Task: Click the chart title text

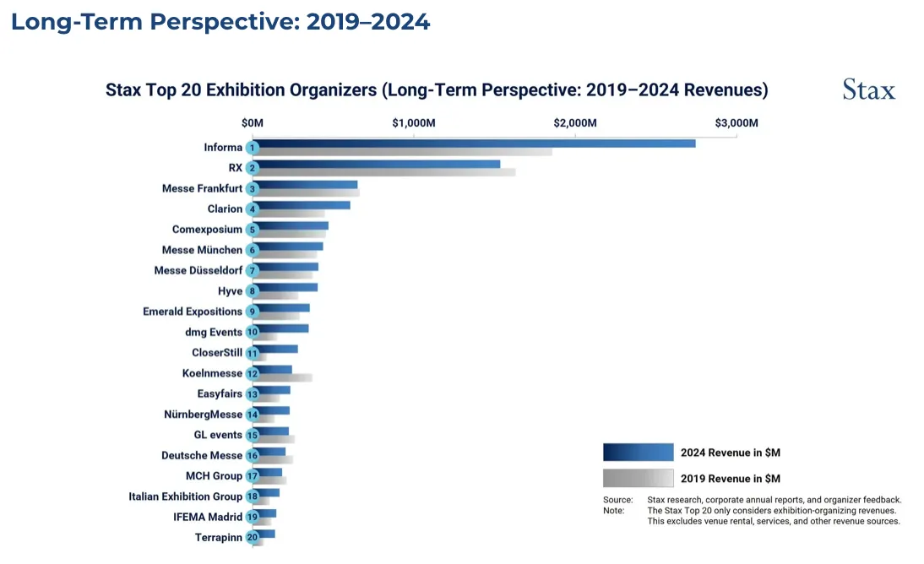Action: coord(436,90)
